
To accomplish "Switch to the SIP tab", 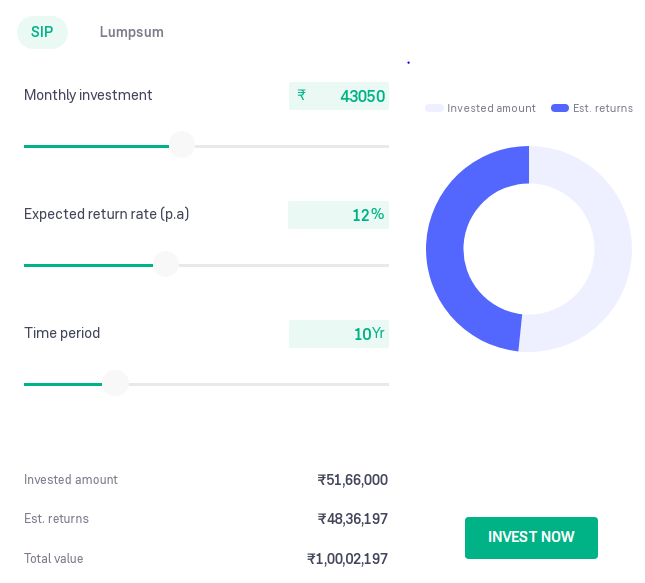I will click(42, 32).
